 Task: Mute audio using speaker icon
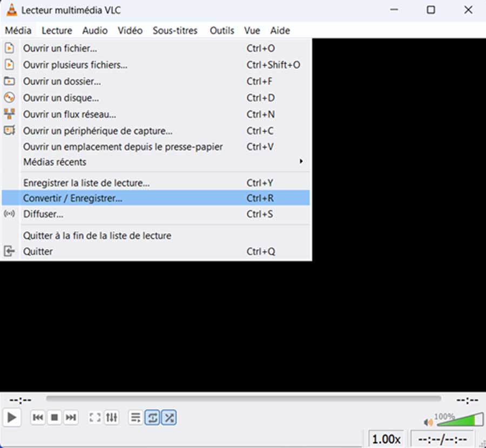click(x=428, y=422)
